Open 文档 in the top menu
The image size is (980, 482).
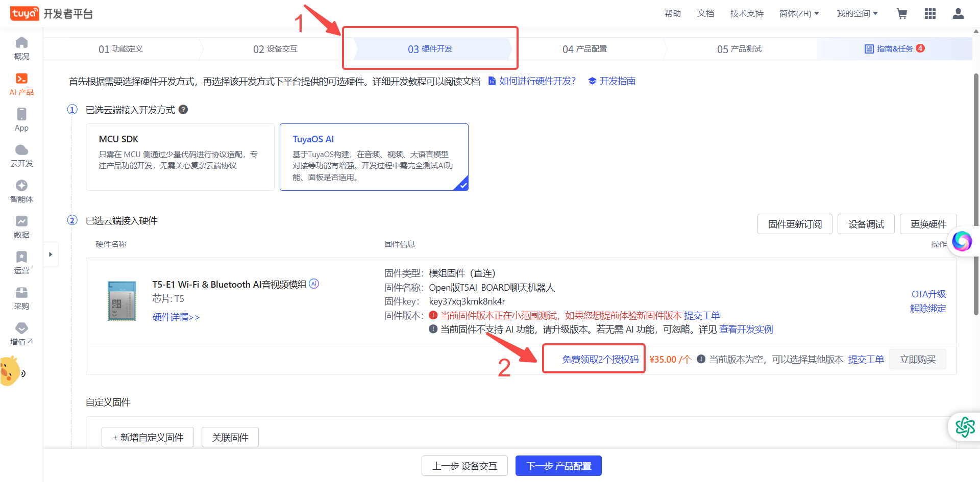tap(706, 14)
